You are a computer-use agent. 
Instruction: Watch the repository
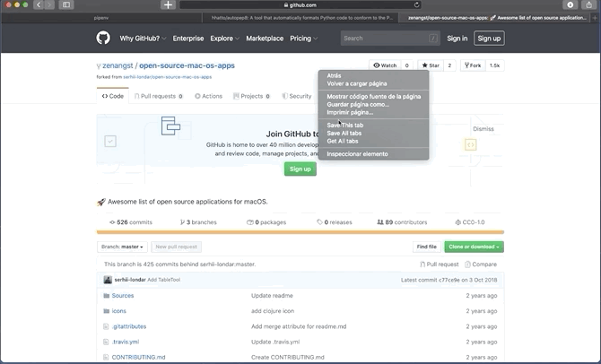[x=385, y=65]
